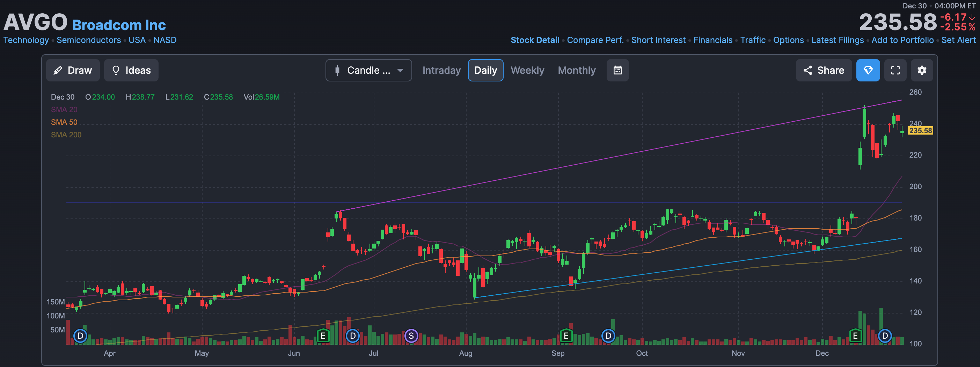This screenshot has height=367, width=980.
Task: Select the blue support trend line
Action: coord(689,268)
